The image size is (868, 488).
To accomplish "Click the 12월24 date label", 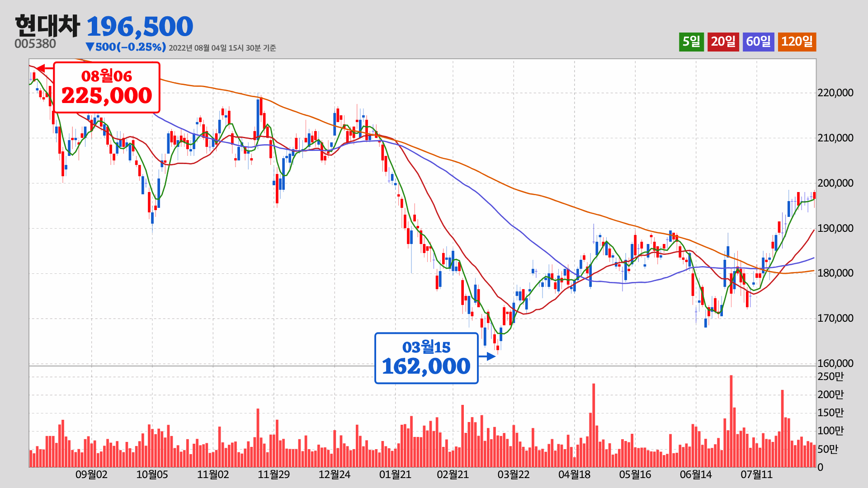I will pyautogui.click(x=335, y=474).
